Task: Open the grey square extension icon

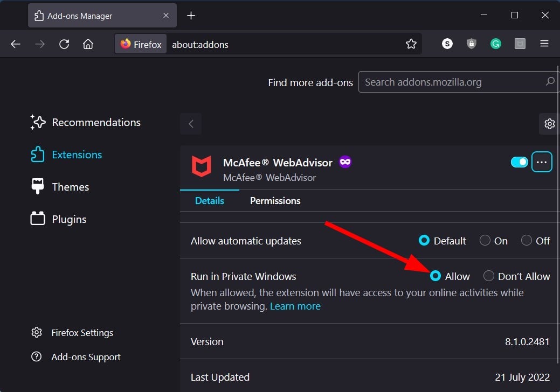Action: click(x=520, y=44)
